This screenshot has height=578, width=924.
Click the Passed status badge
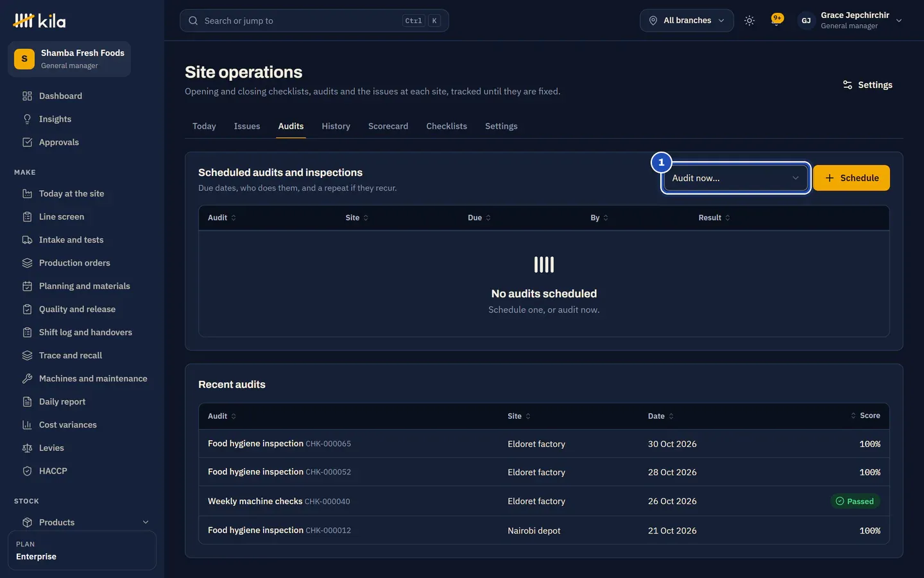[x=855, y=502]
